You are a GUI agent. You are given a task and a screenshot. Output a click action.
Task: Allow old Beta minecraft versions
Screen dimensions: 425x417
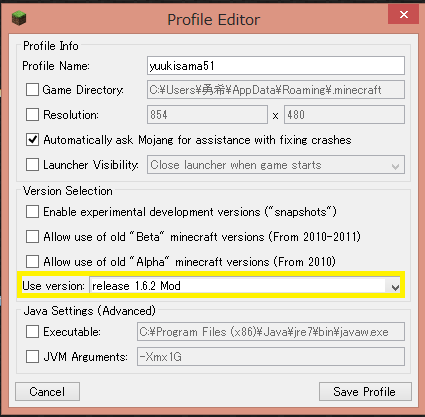[32, 237]
